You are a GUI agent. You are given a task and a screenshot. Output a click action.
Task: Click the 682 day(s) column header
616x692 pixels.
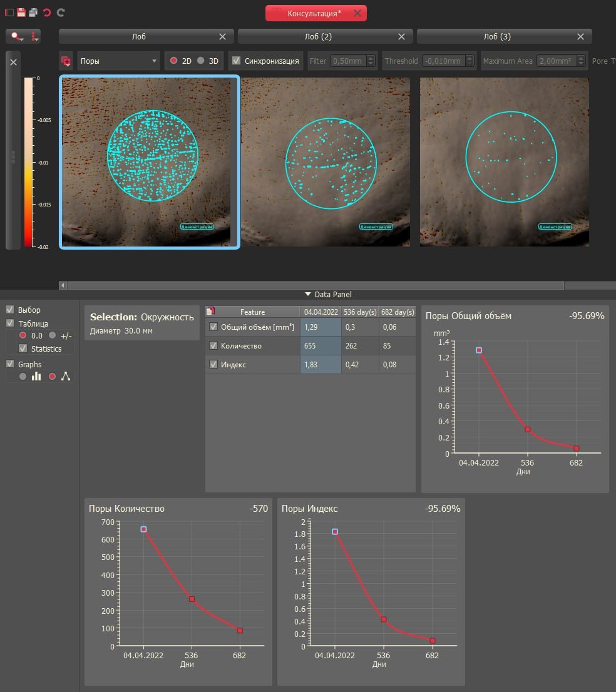pyautogui.click(x=398, y=312)
